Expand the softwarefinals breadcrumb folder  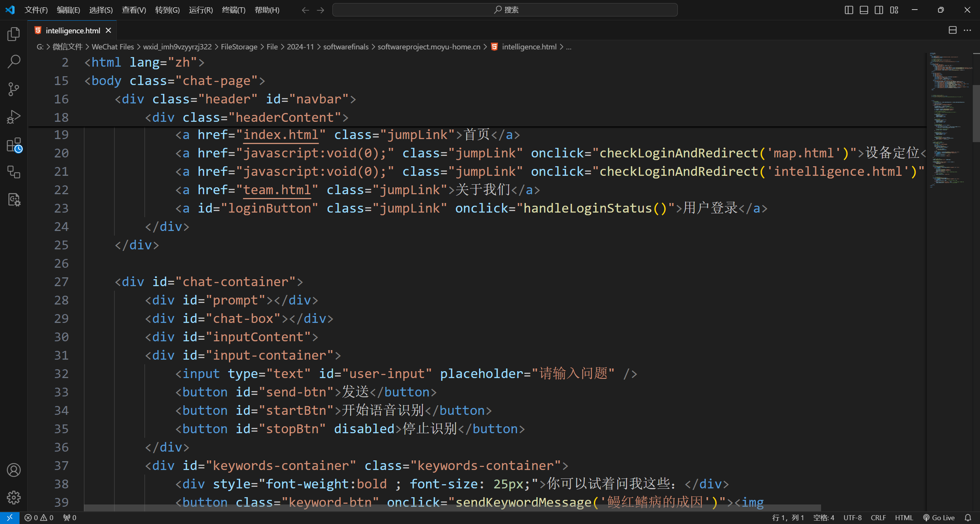pyautogui.click(x=345, y=47)
